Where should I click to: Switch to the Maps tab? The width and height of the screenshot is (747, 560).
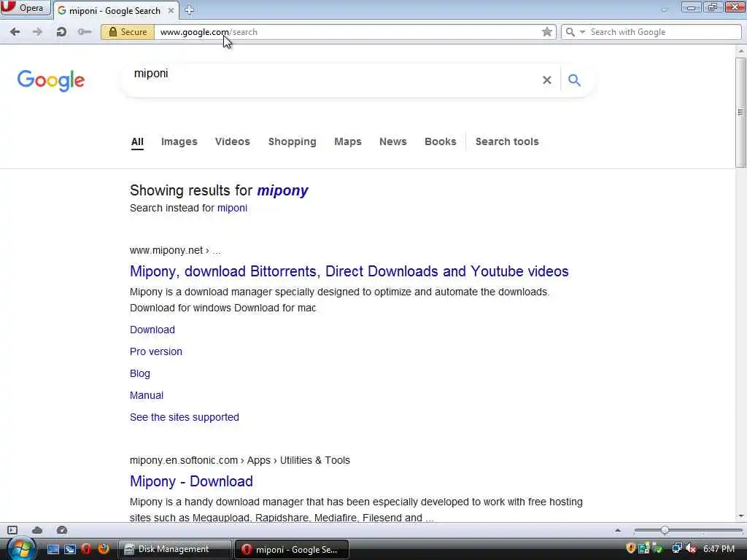pyautogui.click(x=348, y=142)
